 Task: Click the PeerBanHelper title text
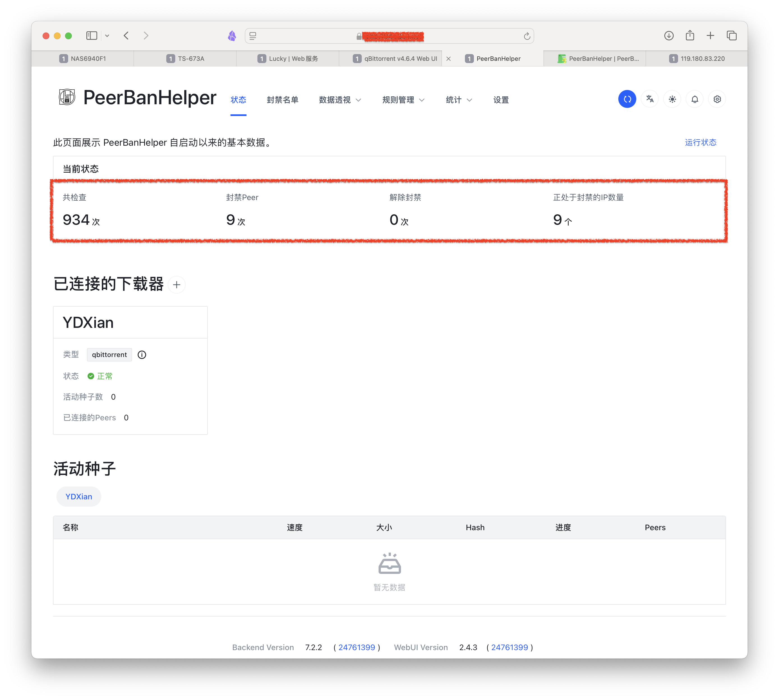click(150, 97)
